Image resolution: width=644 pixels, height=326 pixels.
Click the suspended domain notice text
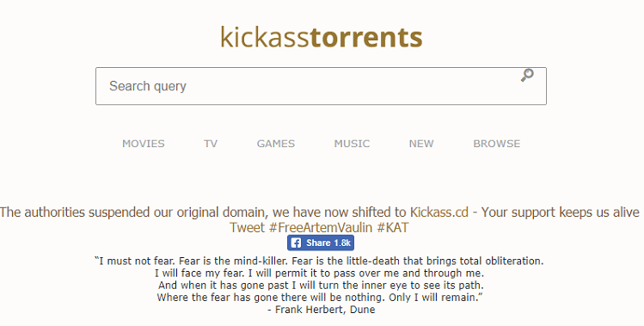pos(203,212)
